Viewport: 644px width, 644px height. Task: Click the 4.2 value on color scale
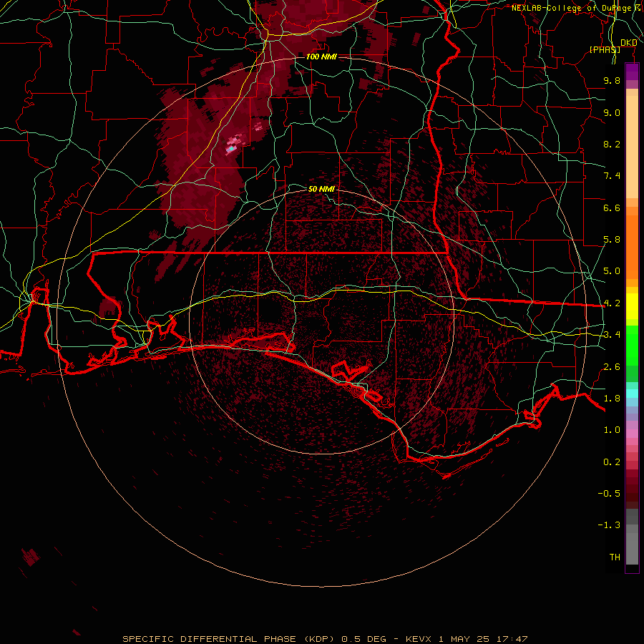[x=612, y=303]
